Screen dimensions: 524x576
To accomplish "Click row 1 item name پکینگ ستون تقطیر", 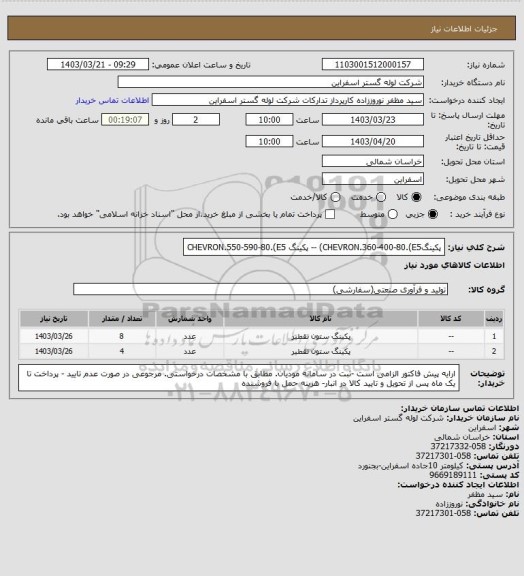I will [321, 336].
